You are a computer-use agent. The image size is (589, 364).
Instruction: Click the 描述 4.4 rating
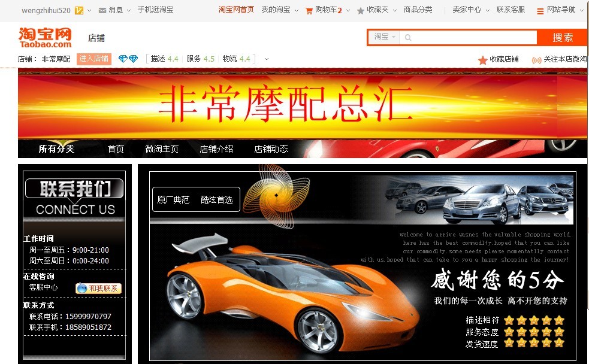click(x=164, y=59)
